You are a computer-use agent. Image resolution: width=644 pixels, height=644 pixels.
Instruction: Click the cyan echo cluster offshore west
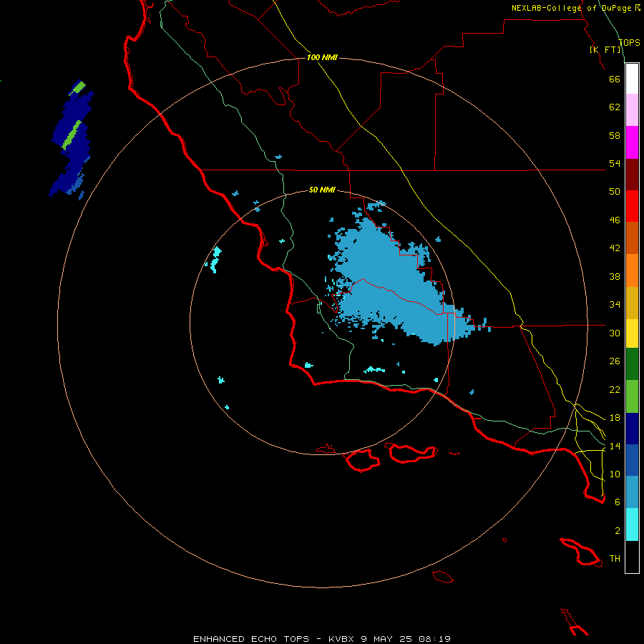(215, 259)
